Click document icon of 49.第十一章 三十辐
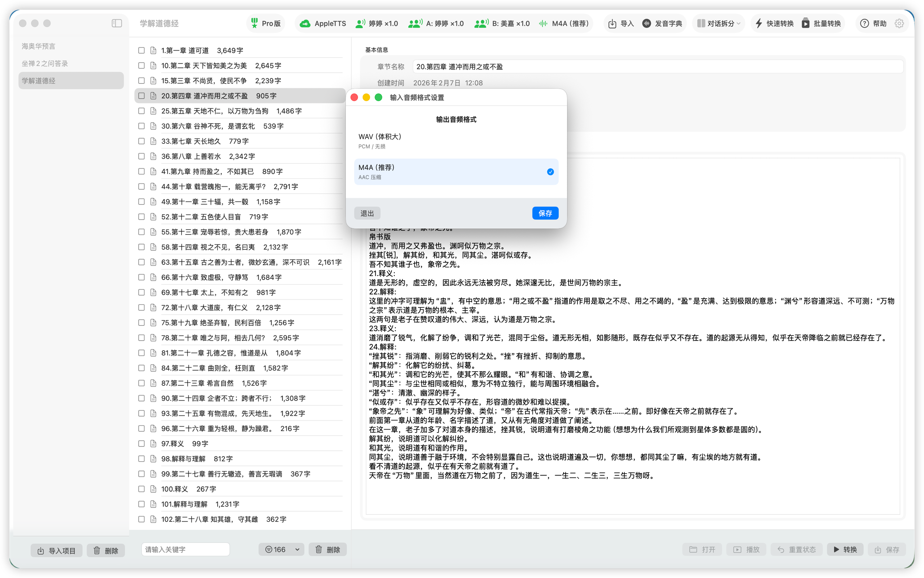 [153, 202]
